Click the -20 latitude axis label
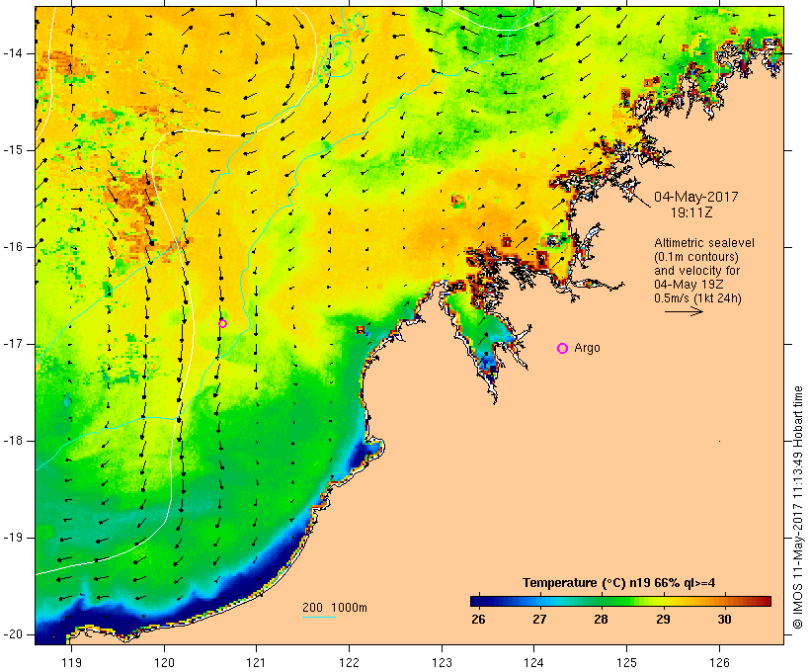Viewport: 810px width, 672px height. click(x=12, y=634)
